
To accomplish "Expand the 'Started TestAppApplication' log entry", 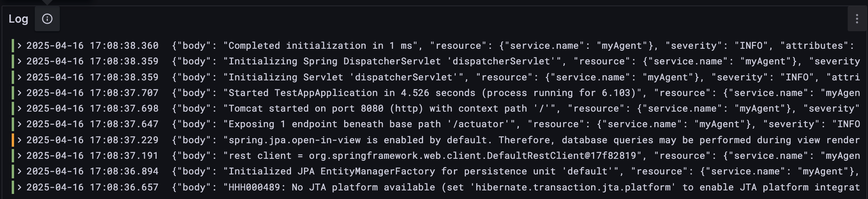I will pos(19,93).
